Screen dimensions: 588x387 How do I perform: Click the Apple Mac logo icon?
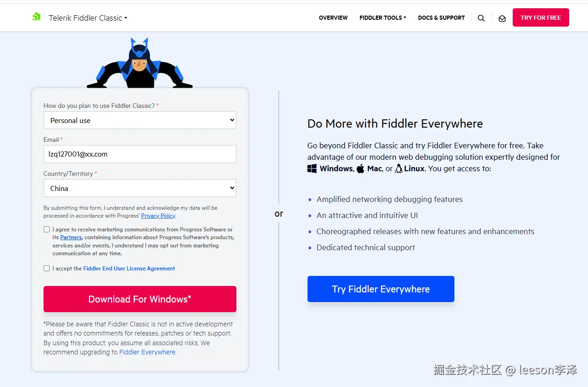coord(360,168)
